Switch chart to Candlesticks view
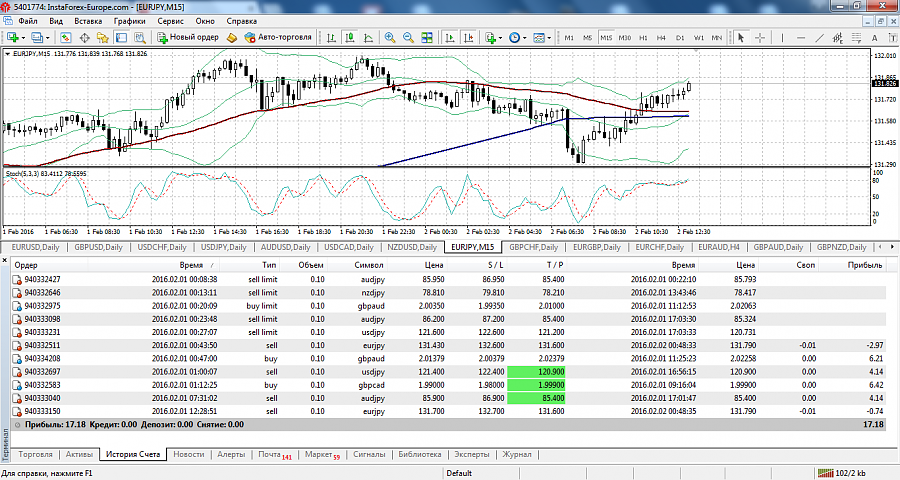Viewport: 900px width, 480px height. tap(350, 37)
